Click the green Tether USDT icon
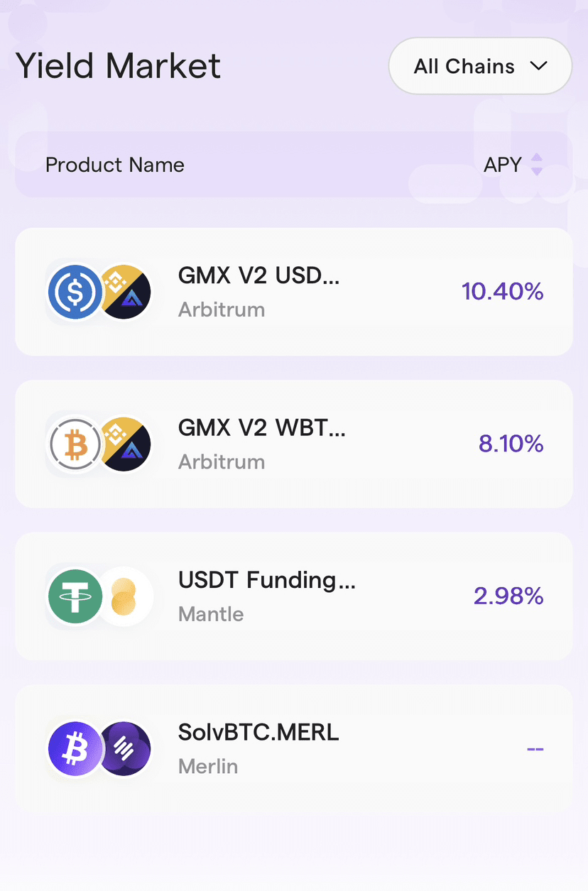The height and width of the screenshot is (891, 588). [x=75, y=596]
